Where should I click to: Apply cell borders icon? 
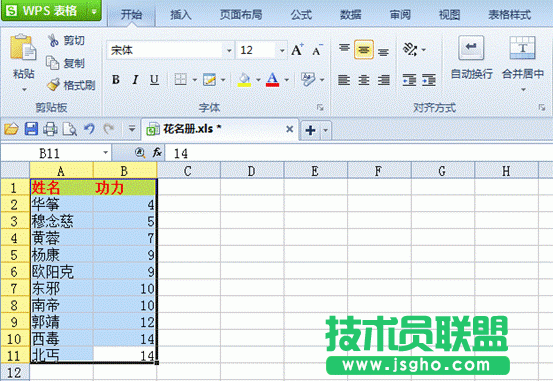[x=181, y=80]
